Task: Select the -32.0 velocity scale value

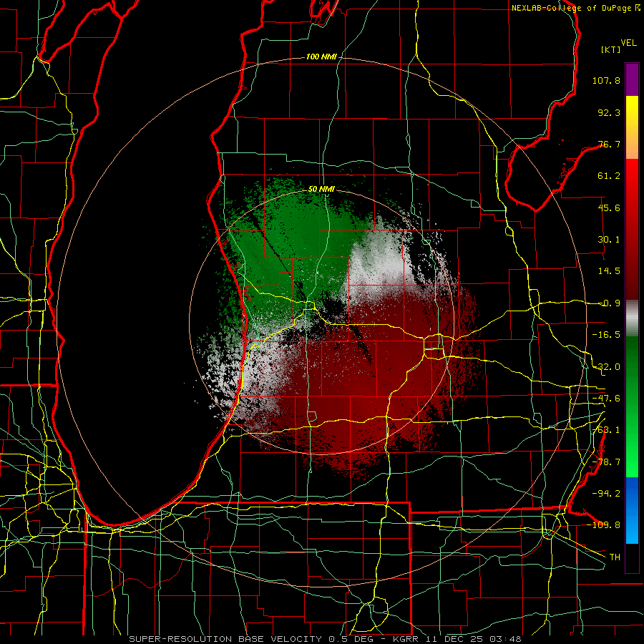Action: pos(606,367)
